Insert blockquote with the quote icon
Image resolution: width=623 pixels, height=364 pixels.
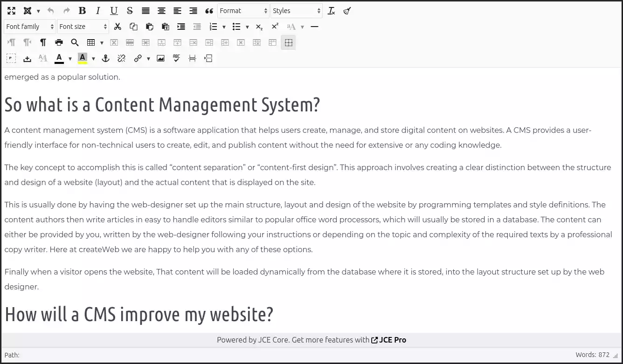[209, 11]
